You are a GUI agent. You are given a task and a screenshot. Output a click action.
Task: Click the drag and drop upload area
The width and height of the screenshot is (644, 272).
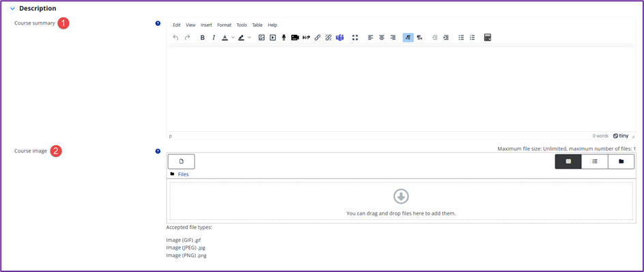pyautogui.click(x=401, y=201)
